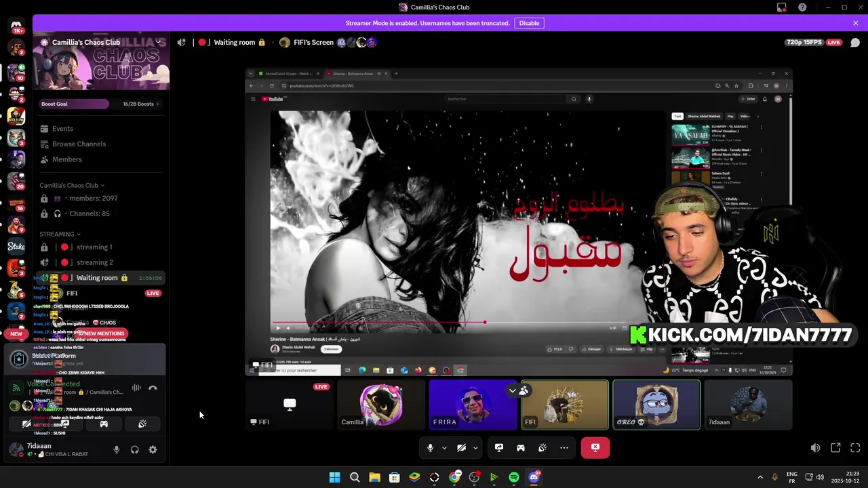Screen dimensions: 868x488
Task: Open Discord Help icon
Action: coord(803,7)
